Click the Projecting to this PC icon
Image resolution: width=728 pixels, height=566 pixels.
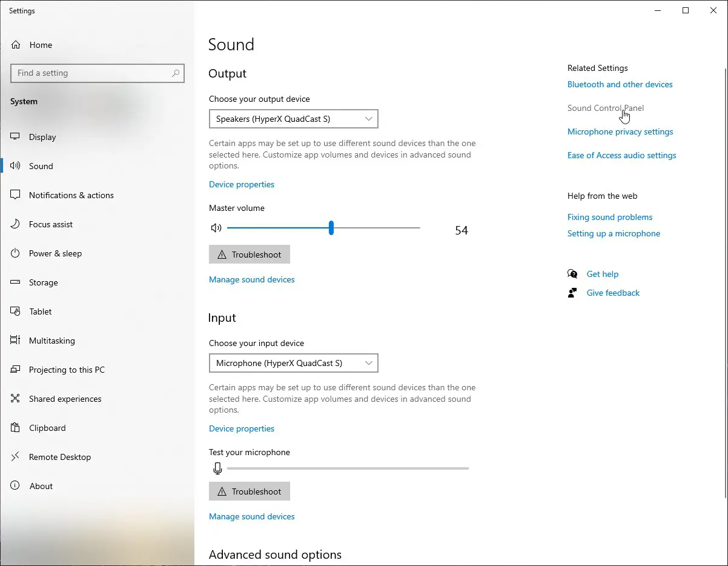[16, 370]
